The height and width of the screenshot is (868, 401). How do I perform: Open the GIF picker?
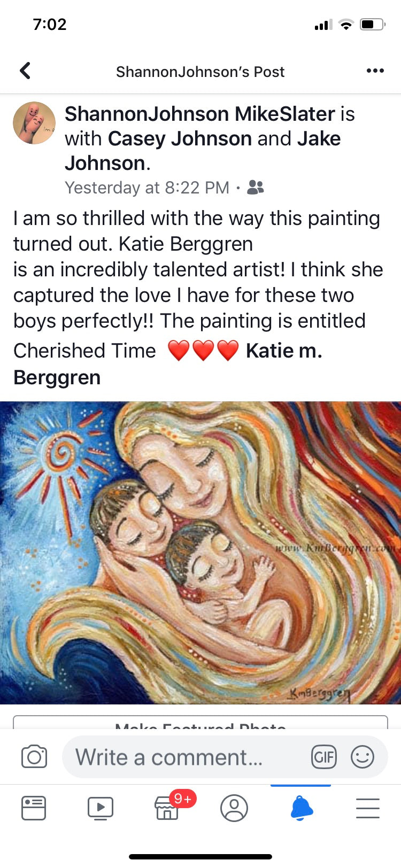coord(324,757)
